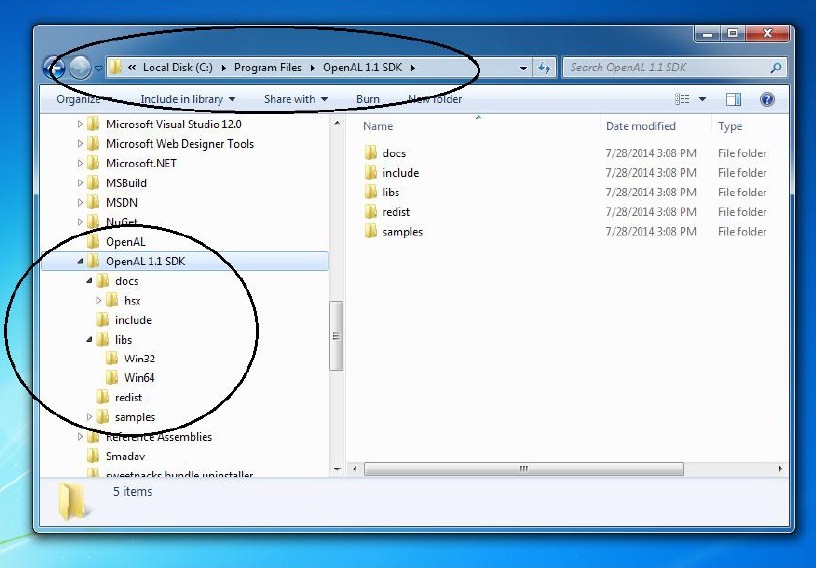Click OpenAL 1.1 SDK breadcrumb segment
816x568 pixels.
362,67
